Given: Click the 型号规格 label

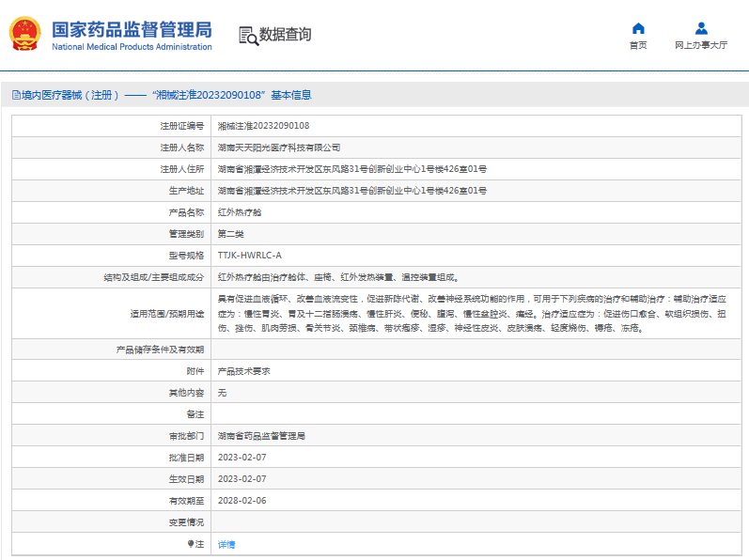Looking at the screenshot, I should pyautogui.click(x=186, y=256).
